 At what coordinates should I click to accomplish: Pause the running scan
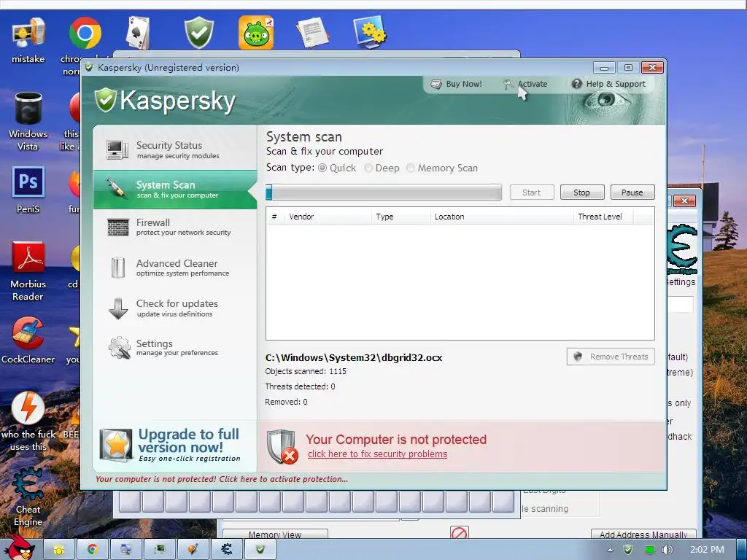(x=632, y=192)
